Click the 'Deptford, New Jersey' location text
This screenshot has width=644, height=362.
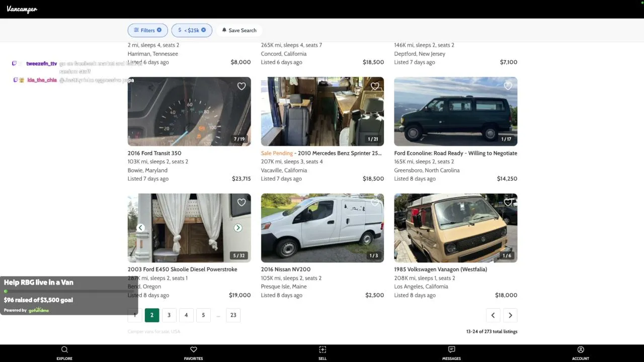tap(419, 54)
